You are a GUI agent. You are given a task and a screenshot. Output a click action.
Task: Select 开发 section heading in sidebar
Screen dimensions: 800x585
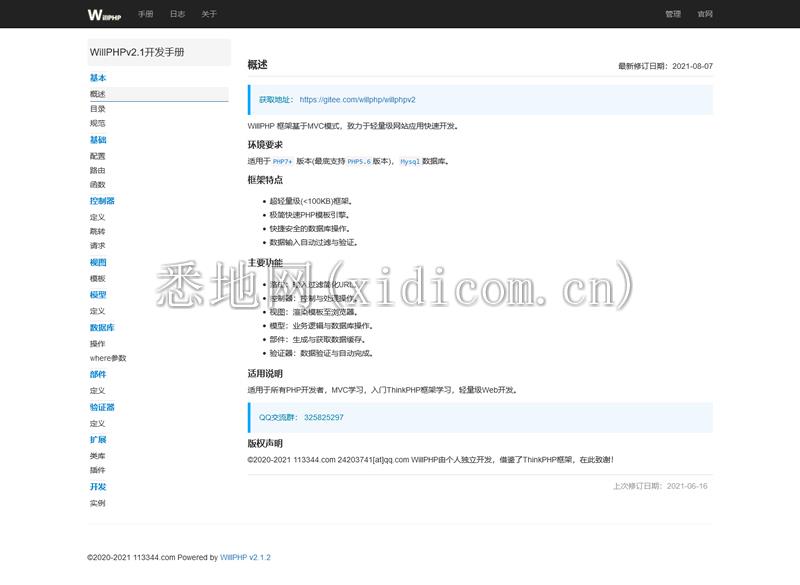pos(98,487)
